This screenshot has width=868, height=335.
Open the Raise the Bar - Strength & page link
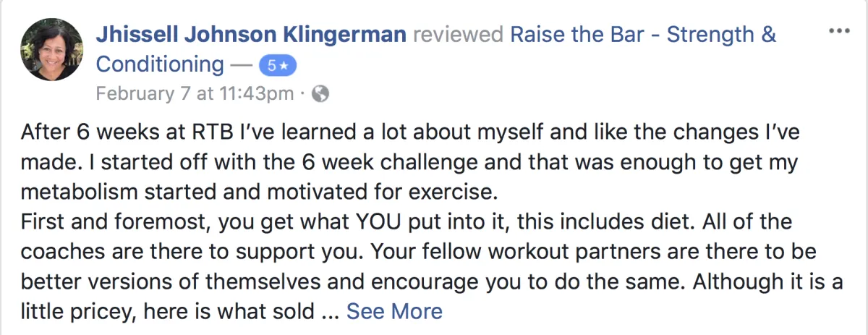643,34
